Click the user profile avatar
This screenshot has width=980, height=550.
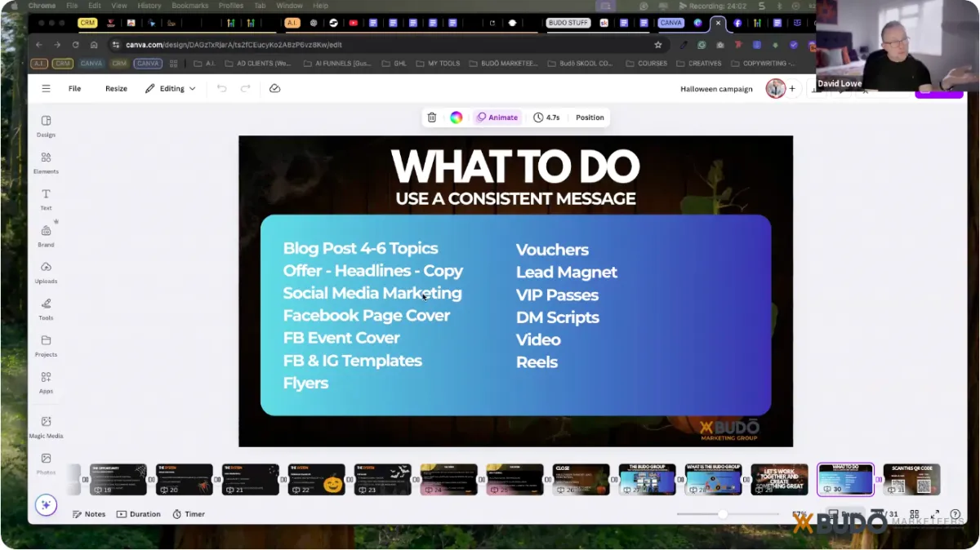pos(775,88)
